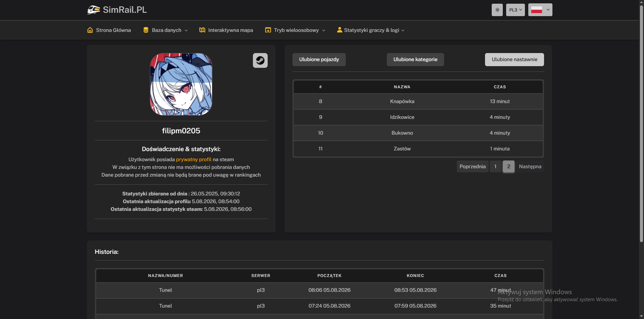Click the Tryb wieloosobowy icon
The width and height of the screenshot is (644, 319).
[x=268, y=30]
